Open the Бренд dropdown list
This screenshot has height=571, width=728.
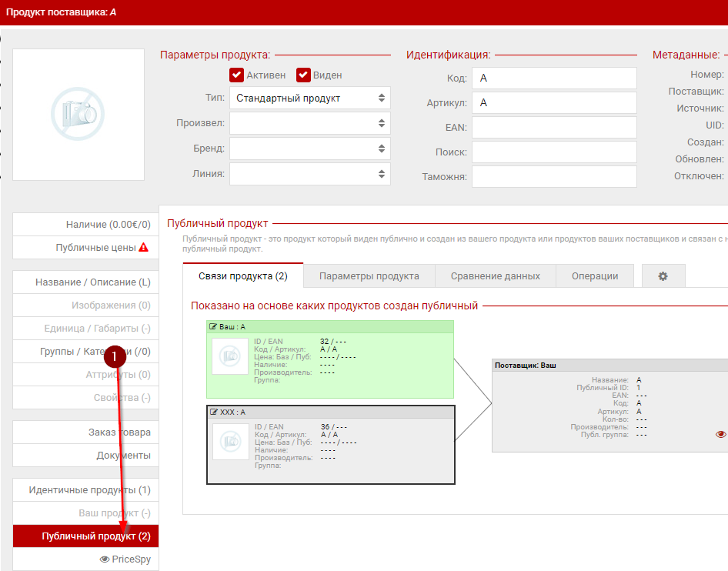tap(309, 149)
